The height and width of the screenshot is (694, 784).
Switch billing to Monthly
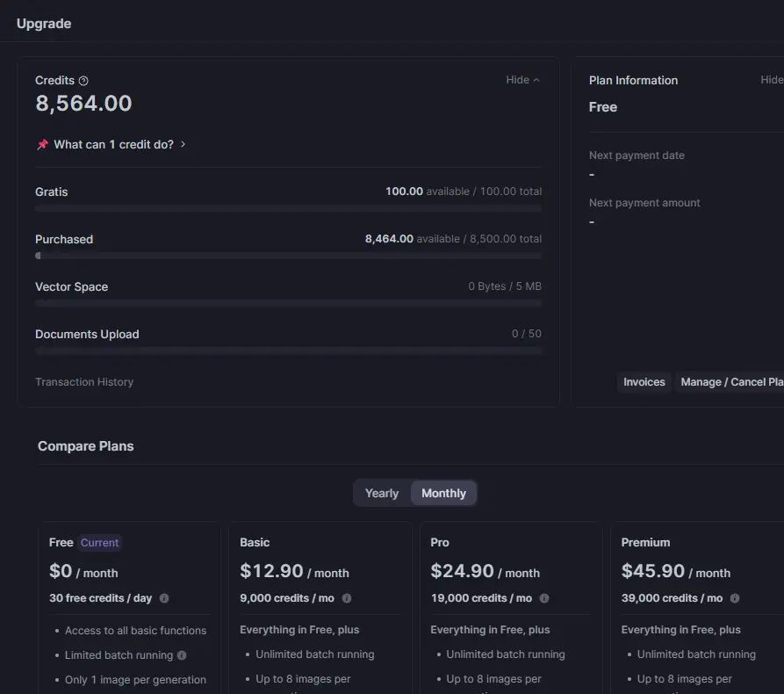(443, 494)
